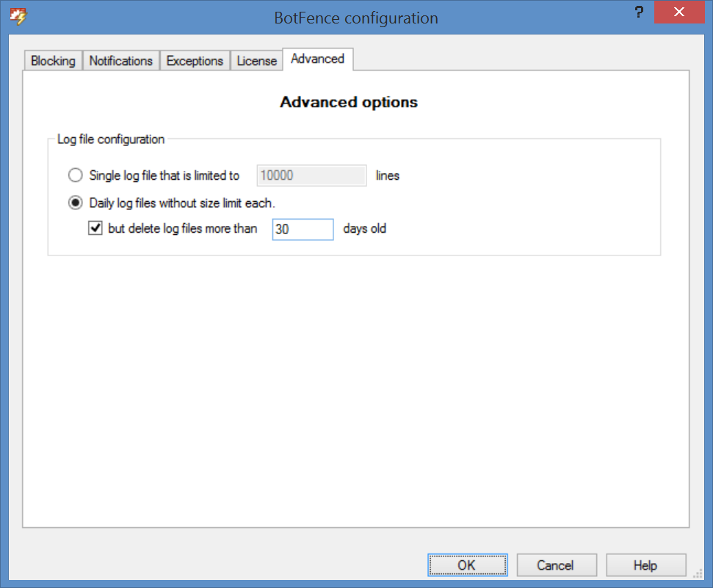Show the License tab
The image size is (713, 588).
click(256, 61)
